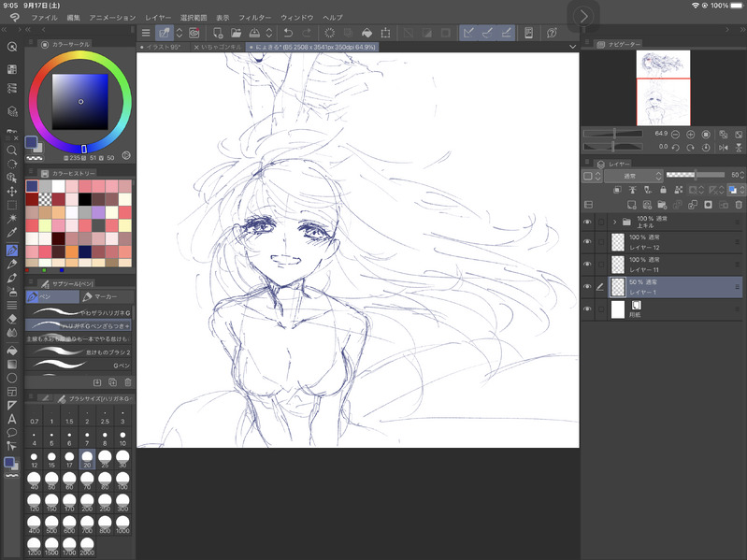Open the help question mark icon
Screen dimensions: 747x560
click(552, 33)
